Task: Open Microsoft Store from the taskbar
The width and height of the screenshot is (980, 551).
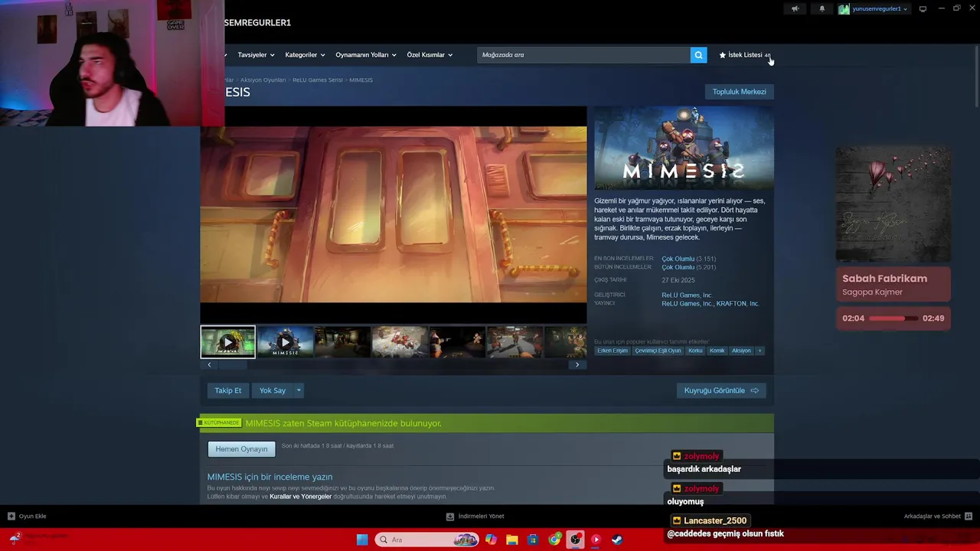Action: (533, 540)
